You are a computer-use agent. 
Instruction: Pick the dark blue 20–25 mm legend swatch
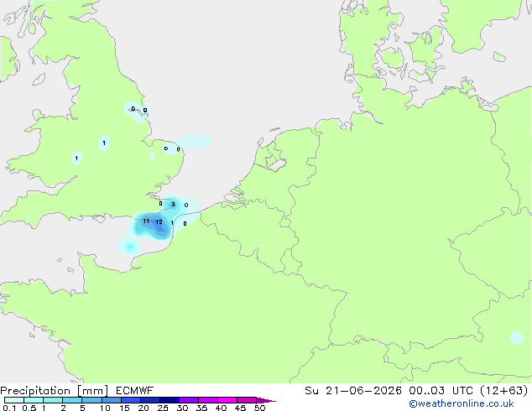pyautogui.click(x=150, y=400)
